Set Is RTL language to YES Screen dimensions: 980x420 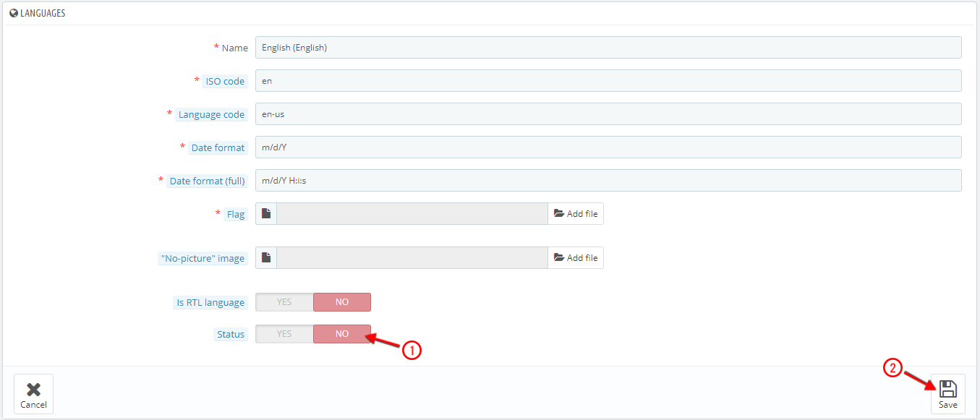[x=284, y=302]
